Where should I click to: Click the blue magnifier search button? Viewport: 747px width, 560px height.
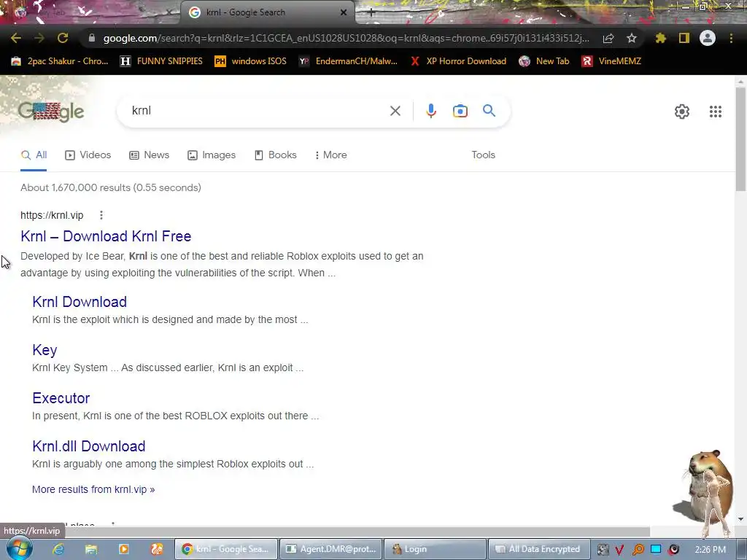click(489, 111)
